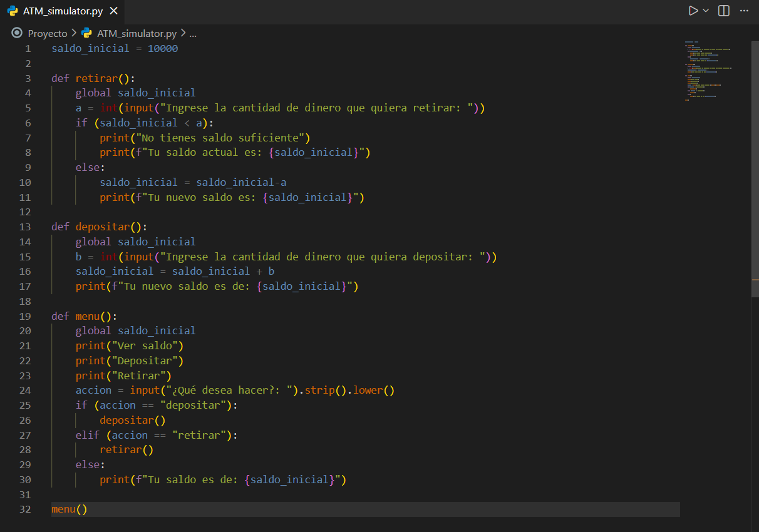The height and width of the screenshot is (532, 759).
Task: Select the ATM_simulator.py editor tab
Action: click(63, 11)
